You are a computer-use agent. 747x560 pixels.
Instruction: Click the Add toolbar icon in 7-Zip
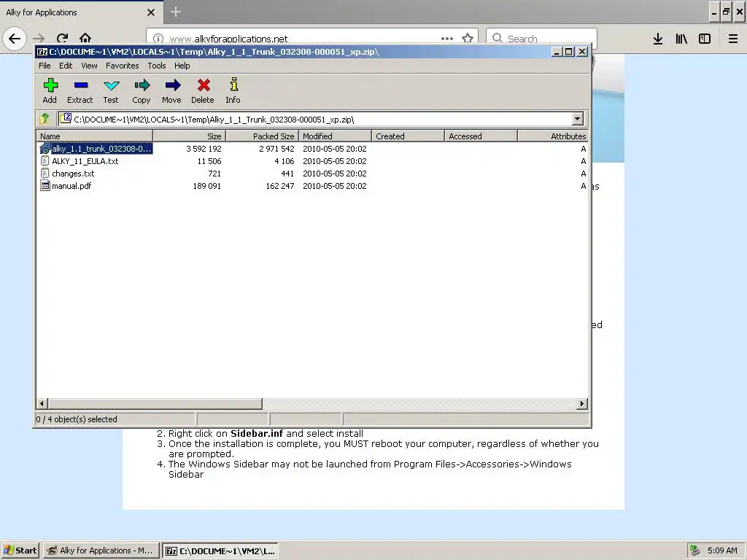(50, 86)
